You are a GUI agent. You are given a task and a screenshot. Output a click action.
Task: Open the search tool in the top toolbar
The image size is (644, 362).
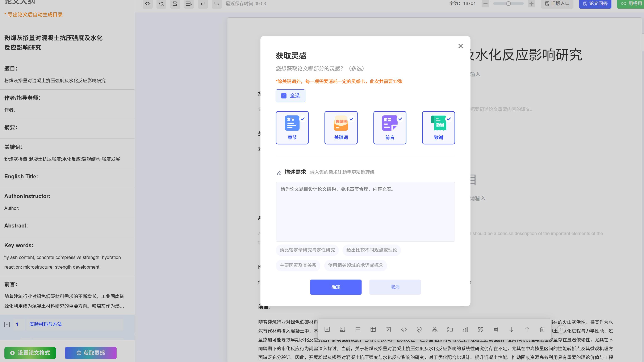pyautogui.click(x=161, y=4)
